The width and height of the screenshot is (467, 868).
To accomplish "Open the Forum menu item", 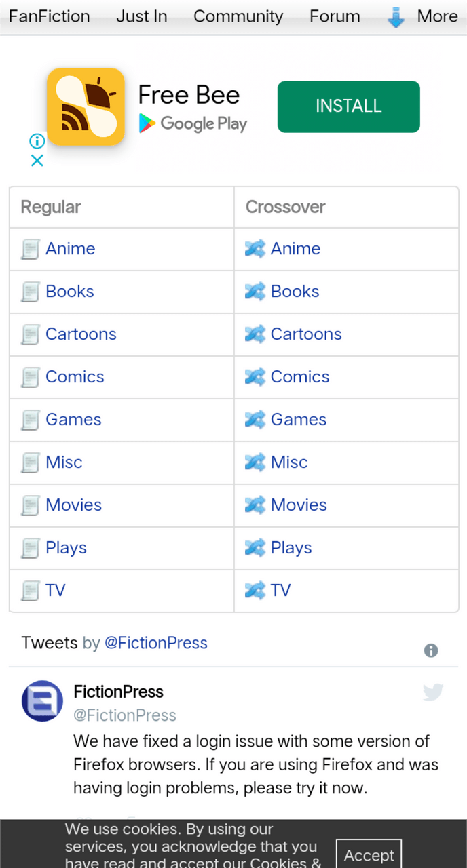I will (x=335, y=16).
